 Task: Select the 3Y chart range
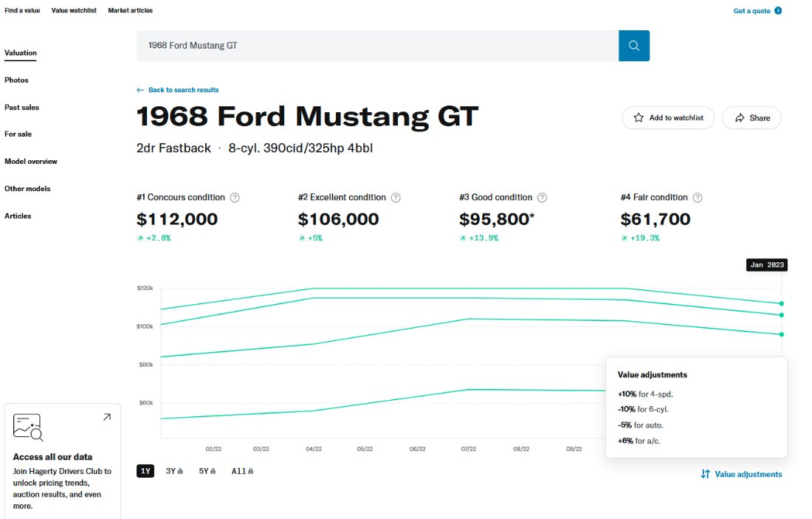(x=174, y=471)
